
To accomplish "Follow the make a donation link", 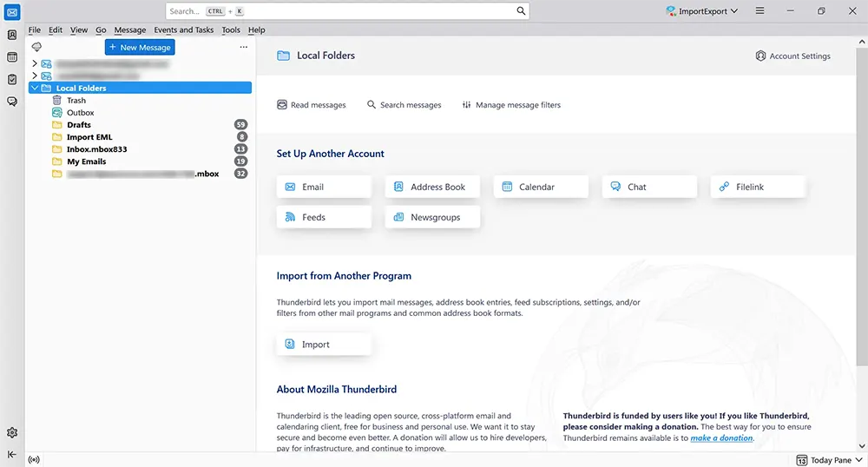I will 721,437.
